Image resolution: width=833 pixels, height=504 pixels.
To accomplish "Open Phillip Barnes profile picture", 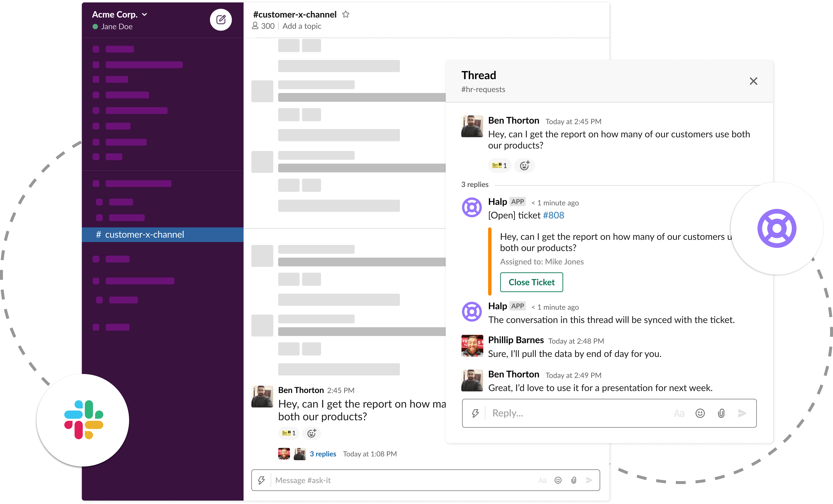I will [472, 346].
